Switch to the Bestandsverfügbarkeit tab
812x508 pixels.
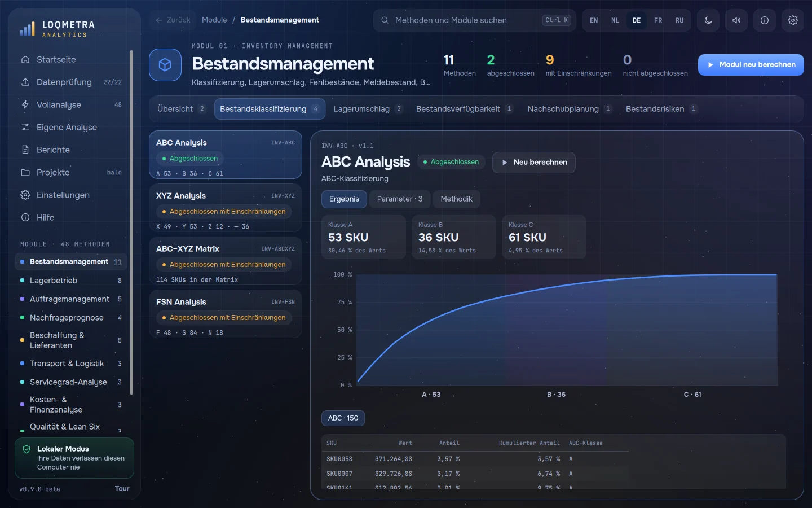click(x=465, y=109)
